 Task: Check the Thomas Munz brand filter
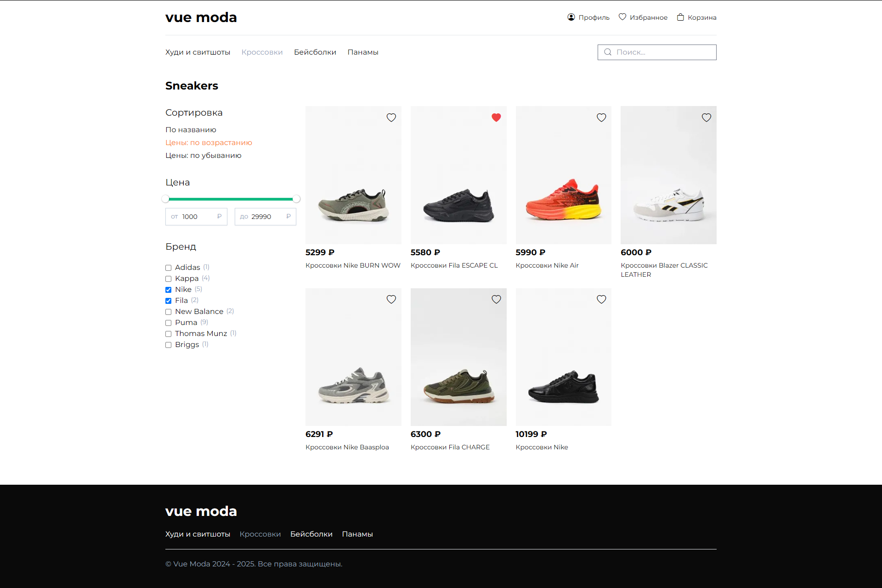(168, 334)
